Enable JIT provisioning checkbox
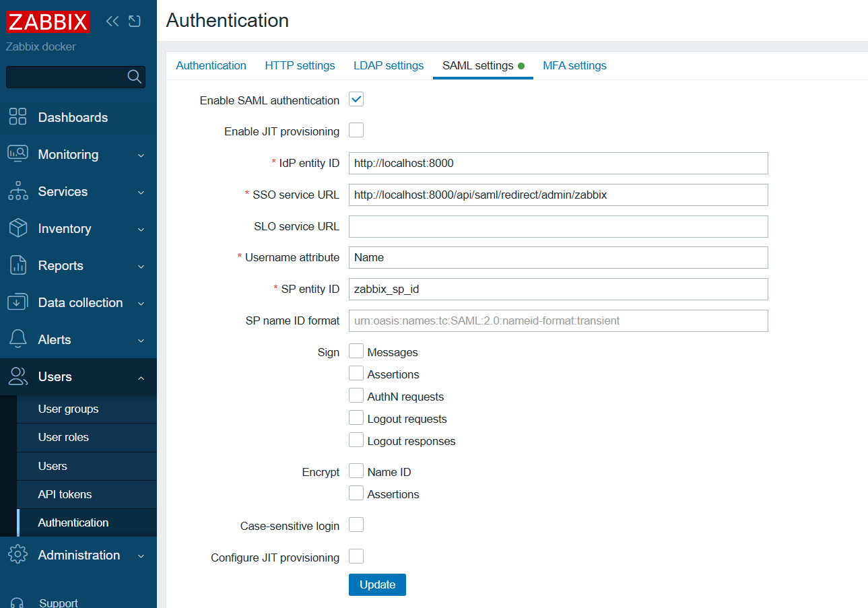868x608 pixels. (x=356, y=129)
